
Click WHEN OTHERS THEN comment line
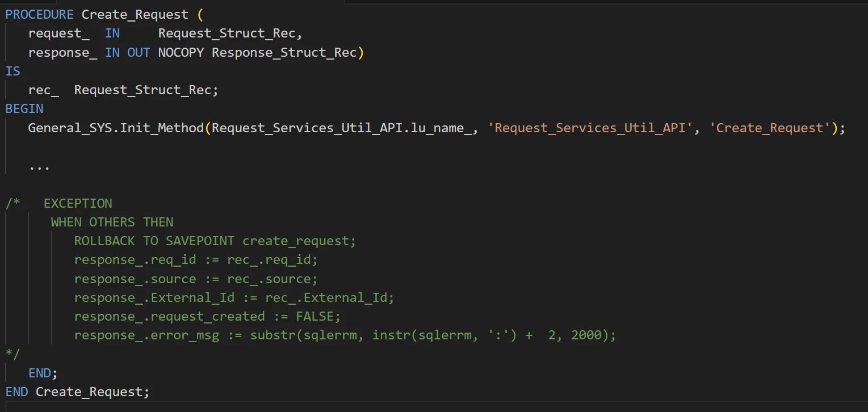tap(112, 222)
